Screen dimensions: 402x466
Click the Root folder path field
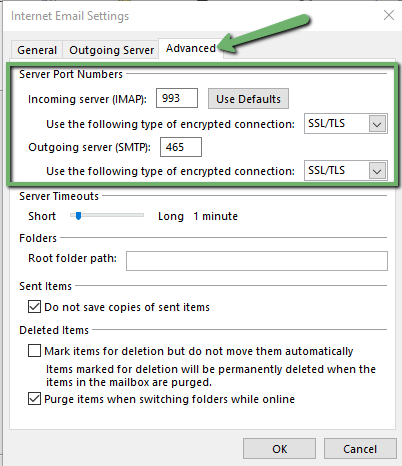pos(257,261)
